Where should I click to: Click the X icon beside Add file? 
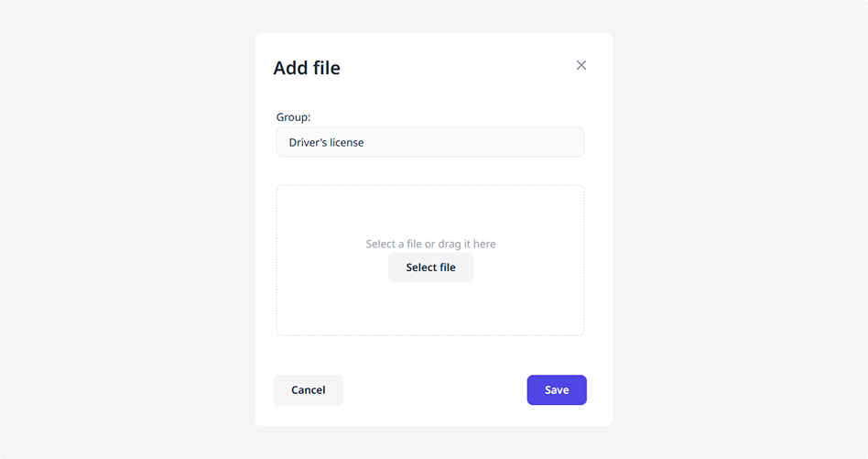tap(581, 65)
